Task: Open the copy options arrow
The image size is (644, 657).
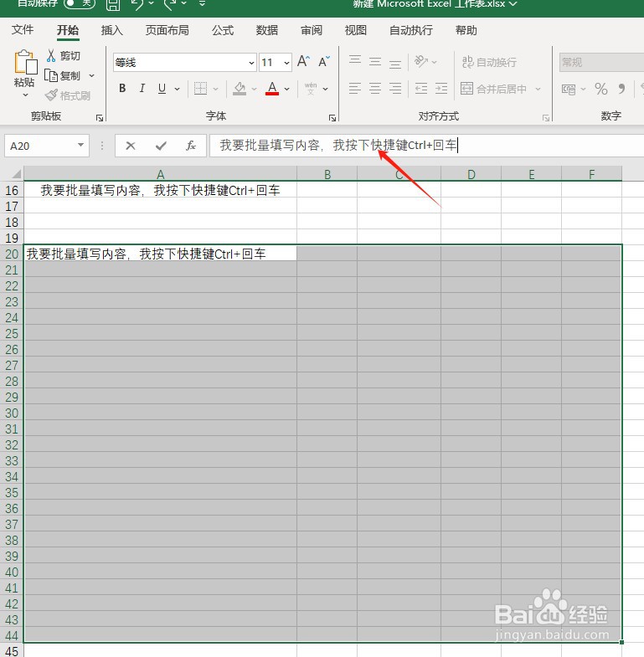Action: 91,76
